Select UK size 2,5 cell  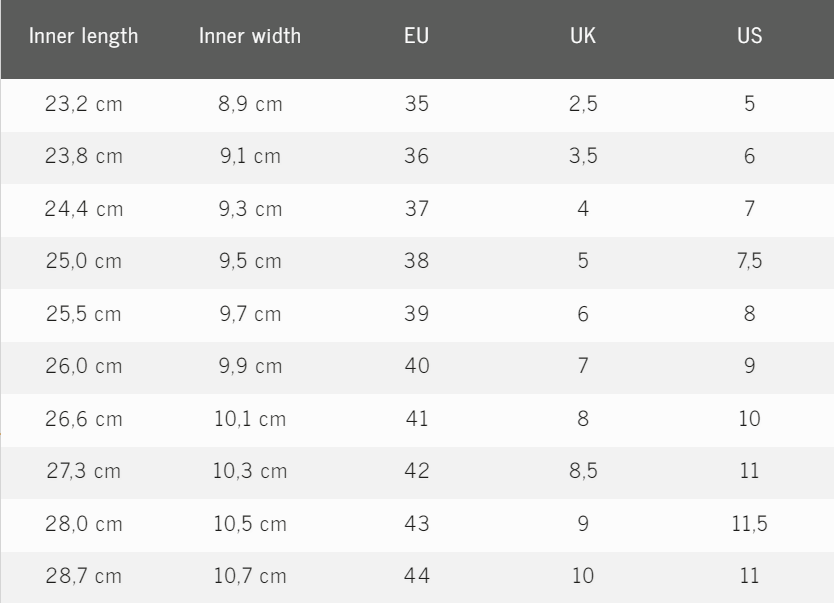point(583,105)
